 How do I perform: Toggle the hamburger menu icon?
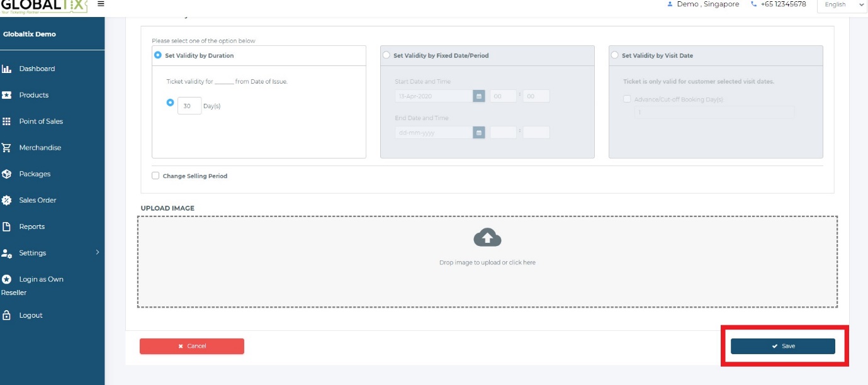[101, 4]
